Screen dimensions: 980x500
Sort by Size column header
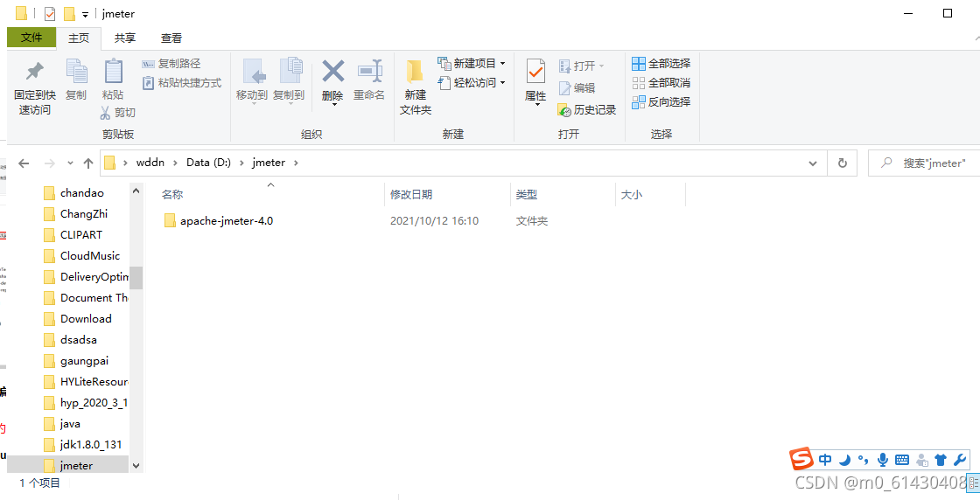point(651,195)
